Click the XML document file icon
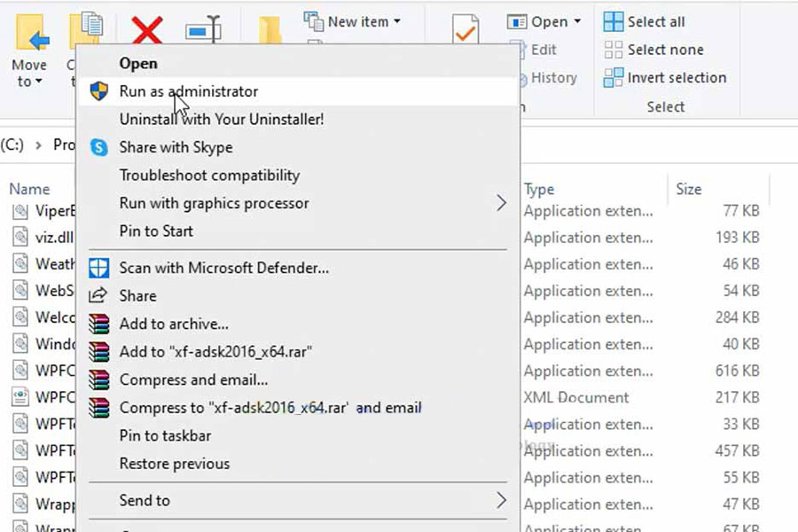This screenshot has height=532, width=798. 20,397
